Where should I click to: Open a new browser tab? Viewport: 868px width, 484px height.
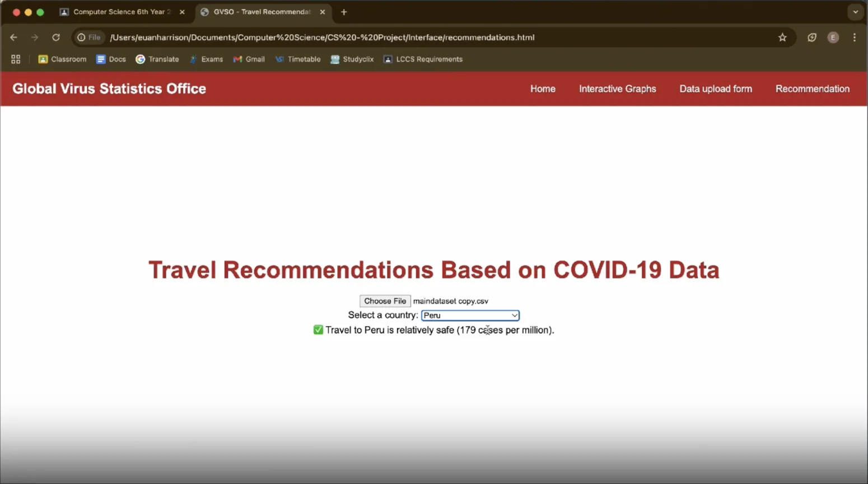click(x=344, y=12)
